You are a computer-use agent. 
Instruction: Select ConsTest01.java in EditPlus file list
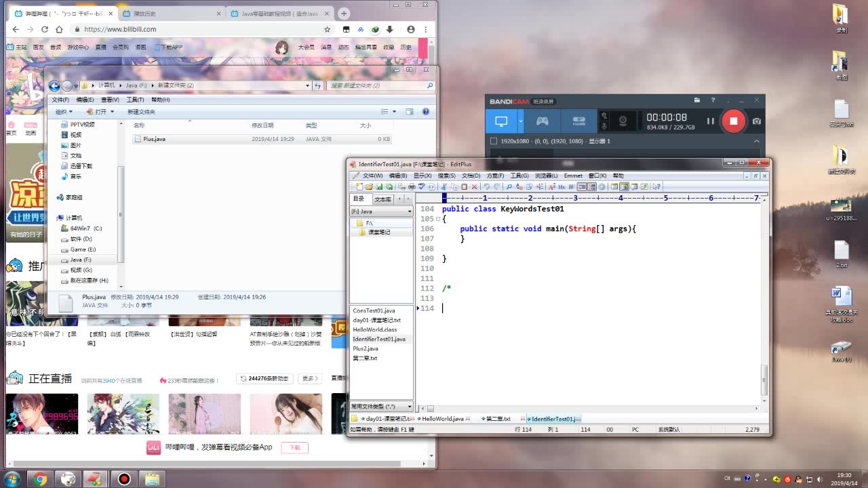pyautogui.click(x=374, y=310)
